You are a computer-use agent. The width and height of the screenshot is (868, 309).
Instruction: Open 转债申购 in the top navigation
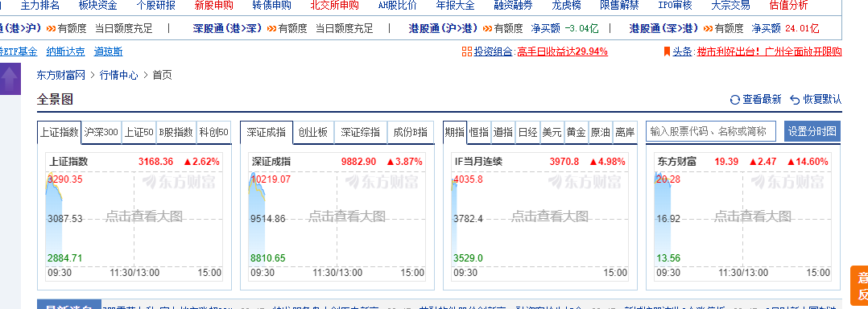(272, 6)
